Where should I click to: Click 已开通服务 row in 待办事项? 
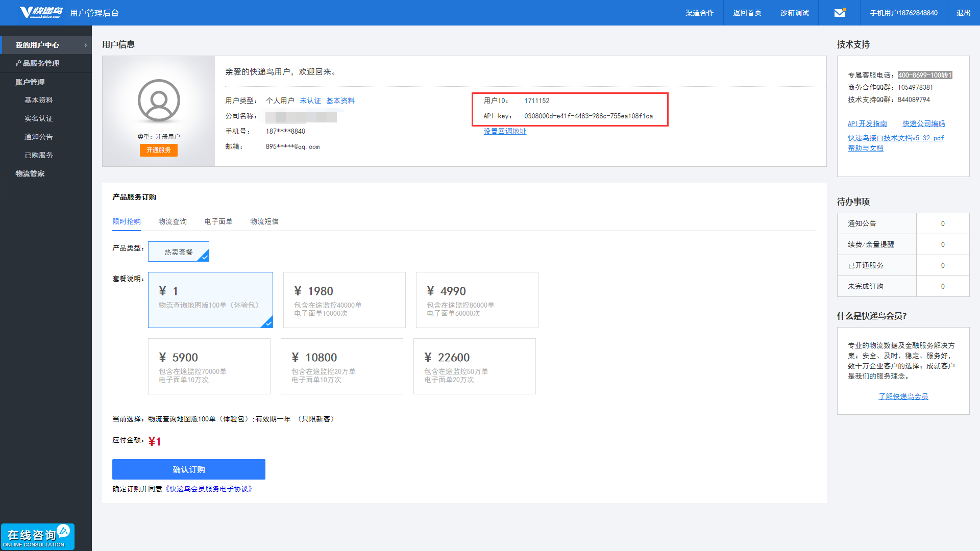click(x=903, y=265)
